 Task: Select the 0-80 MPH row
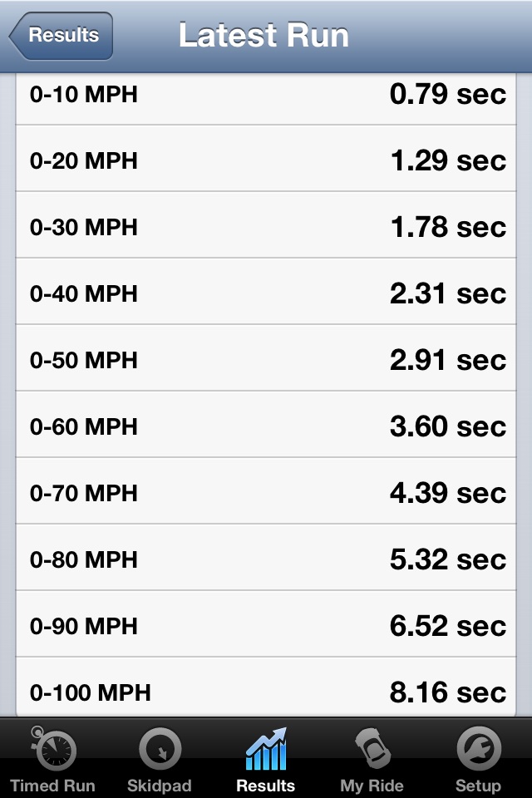point(266,557)
